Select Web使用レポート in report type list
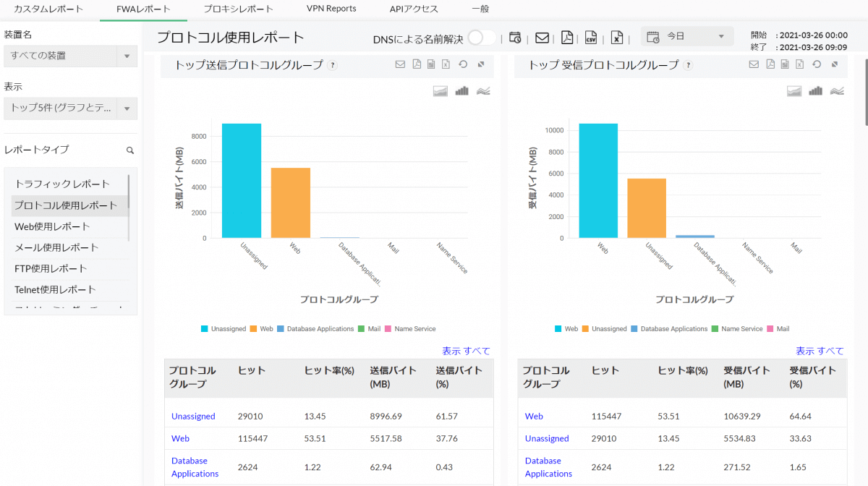 (52, 226)
